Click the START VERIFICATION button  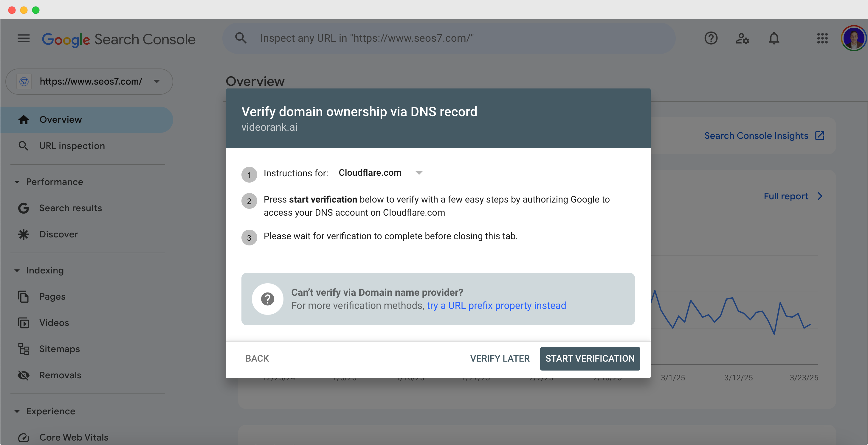pos(590,359)
